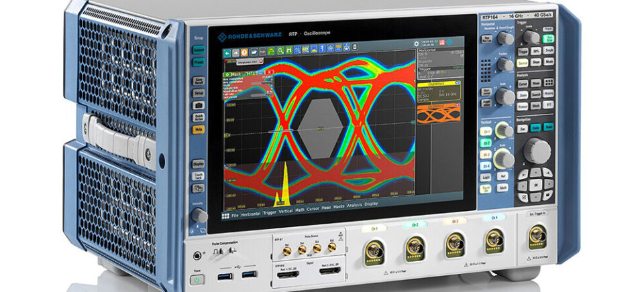Toggle the green Power button
Screen dimensions: 644x292
197,280
